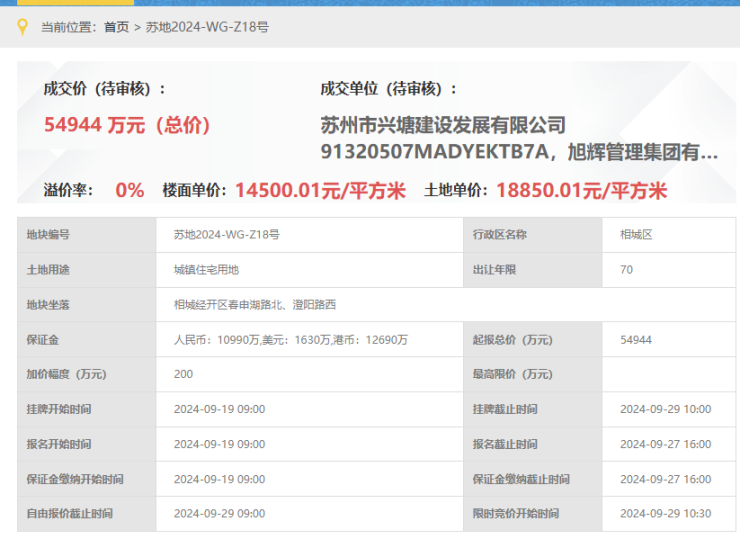Click company name 苏州市兴塘建设发展有限公司
Image resolution: width=740 pixels, height=539 pixels.
pyautogui.click(x=443, y=125)
